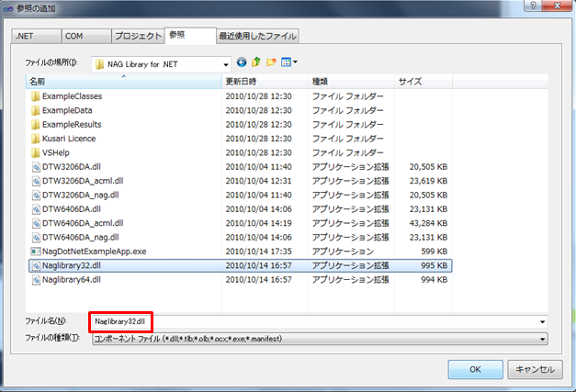Screen dimensions: 576x392
Task: Create a new folder icon
Action: pyautogui.click(x=271, y=62)
